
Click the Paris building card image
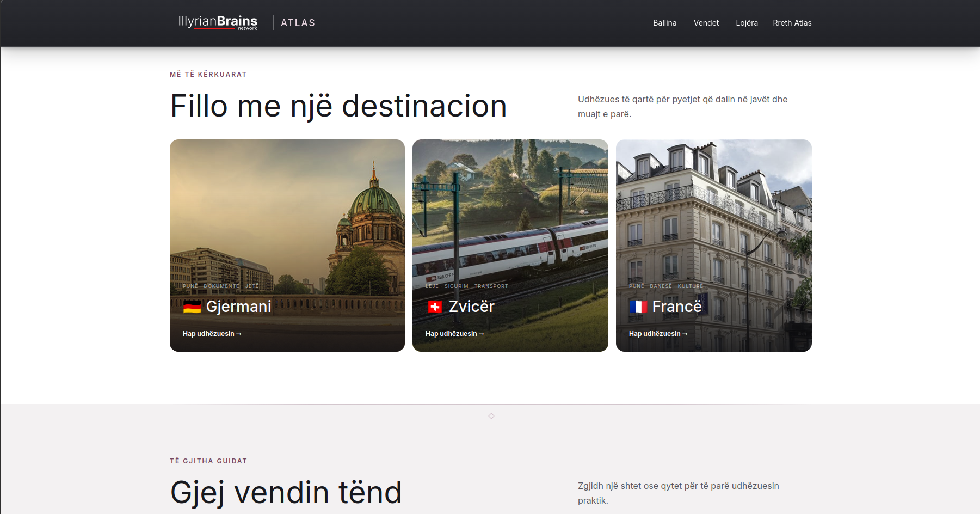pyautogui.click(x=714, y=218)
